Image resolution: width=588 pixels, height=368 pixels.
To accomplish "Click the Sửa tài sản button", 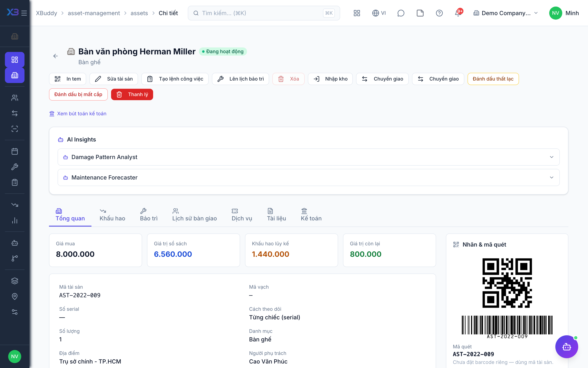I will point(114,79).
